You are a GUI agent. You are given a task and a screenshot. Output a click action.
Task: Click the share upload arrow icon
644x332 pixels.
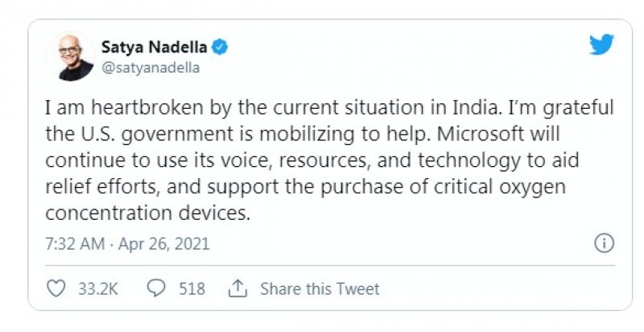tap(237, 288)
